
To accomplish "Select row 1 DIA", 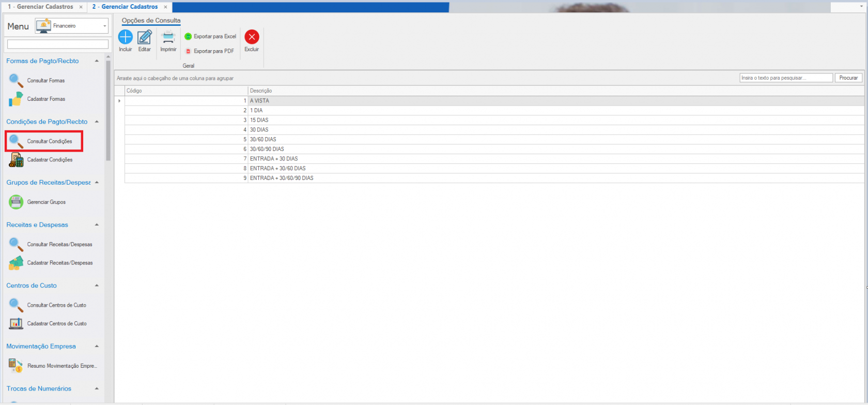I will (494, 111).
